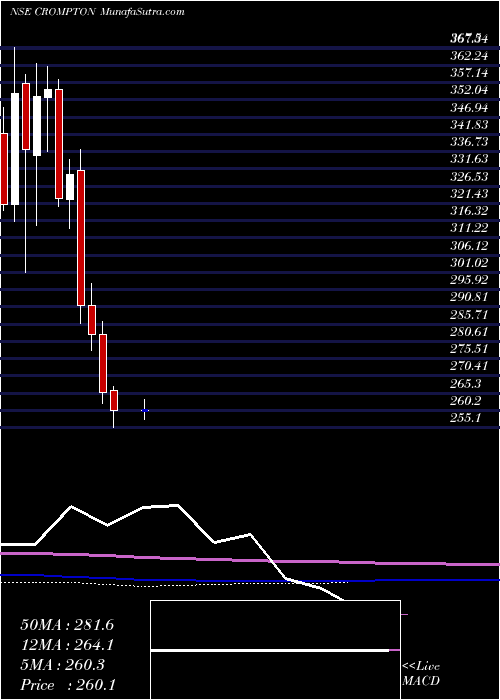Image resolution: width=500 pixels, height=700 pixels.
Task: Click the white horizontal line in MACD box
Action: (270, 650)
